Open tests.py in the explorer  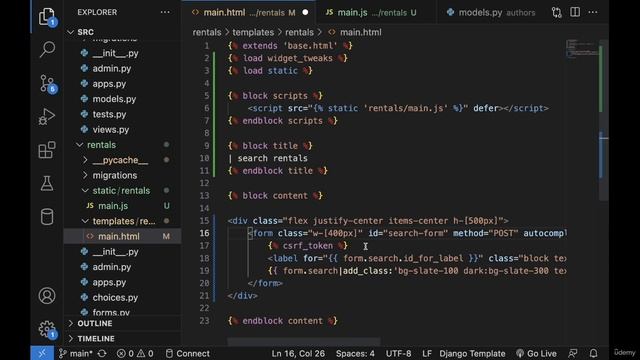122,114
